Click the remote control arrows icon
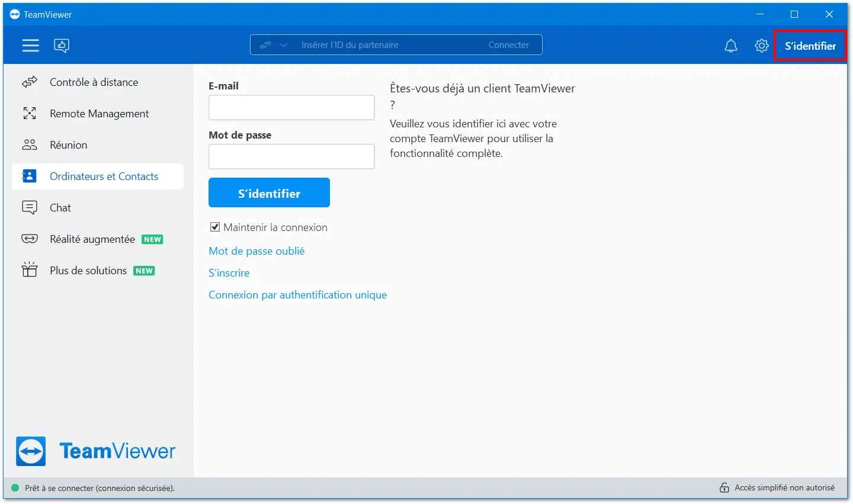This screenshot has width=853, height=504. (x=30, y=82)
